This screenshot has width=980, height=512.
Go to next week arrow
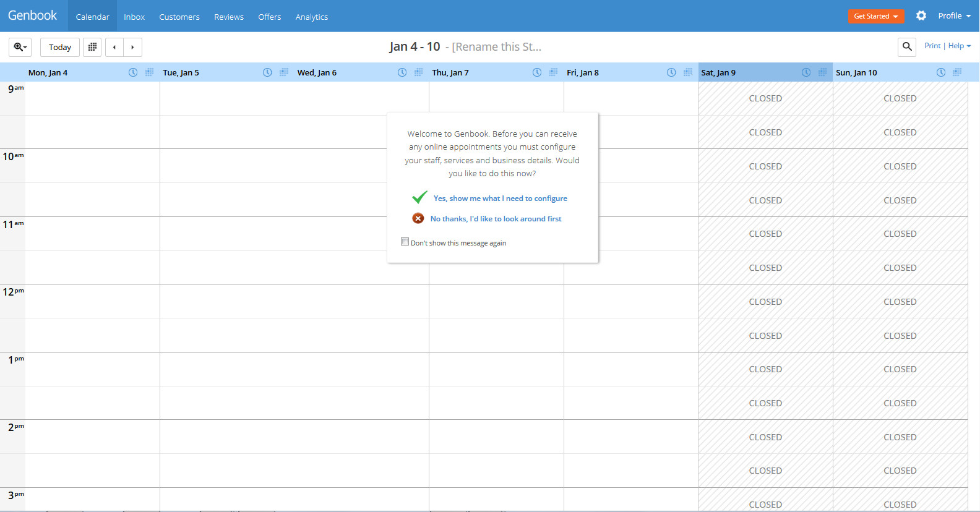click(132, 47)
